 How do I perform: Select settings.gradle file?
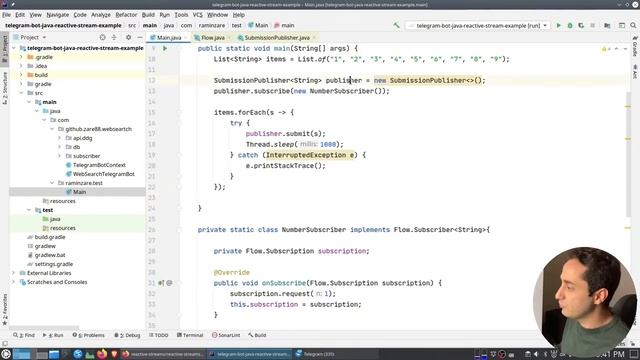point(53,264)
